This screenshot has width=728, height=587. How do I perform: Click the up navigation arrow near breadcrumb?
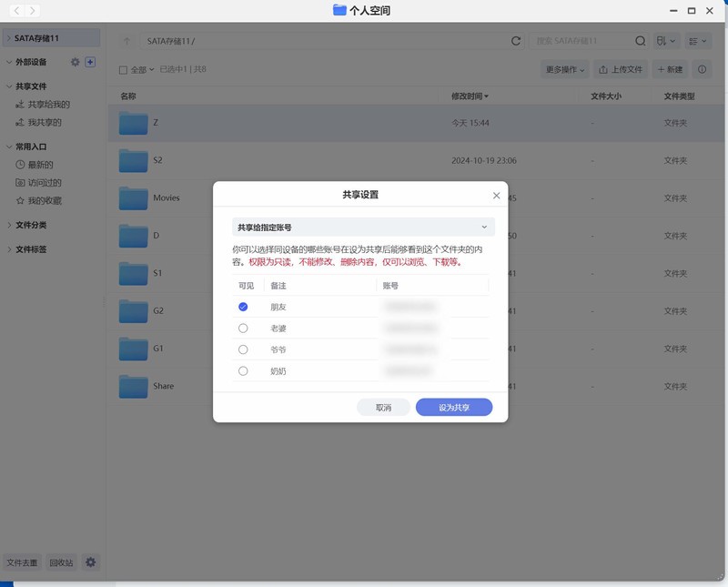(125, 40)
